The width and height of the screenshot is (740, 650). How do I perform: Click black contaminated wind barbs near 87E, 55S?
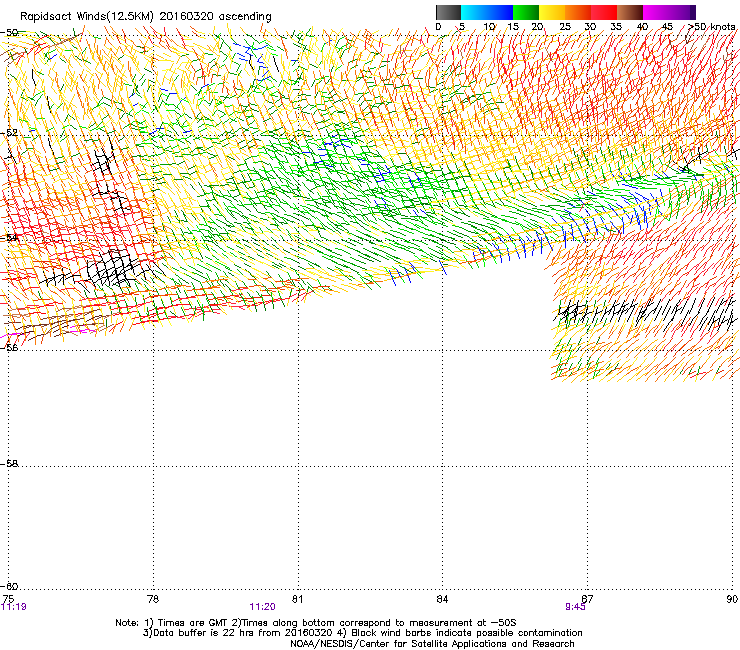point(644,314)
